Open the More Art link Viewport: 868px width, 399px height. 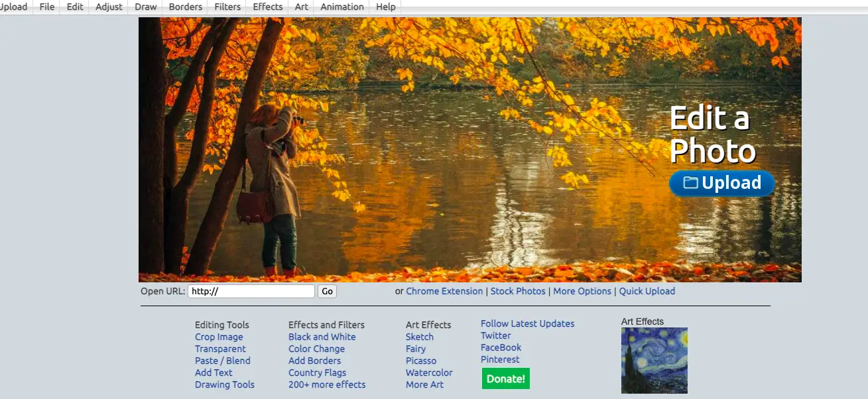424,384
